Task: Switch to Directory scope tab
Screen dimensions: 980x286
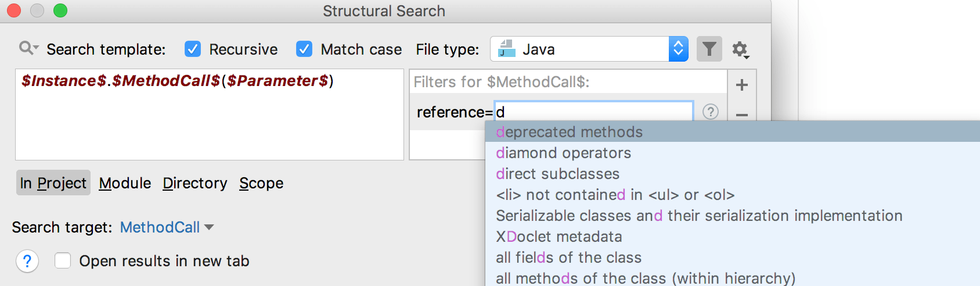Action: point(195,183)
